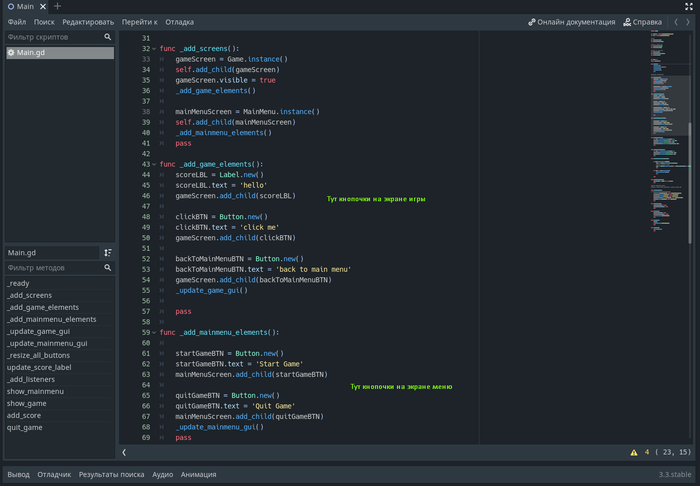Collapse the _add_mainmenu_elements function
This screenshot has height=486, width=700.
154,332
